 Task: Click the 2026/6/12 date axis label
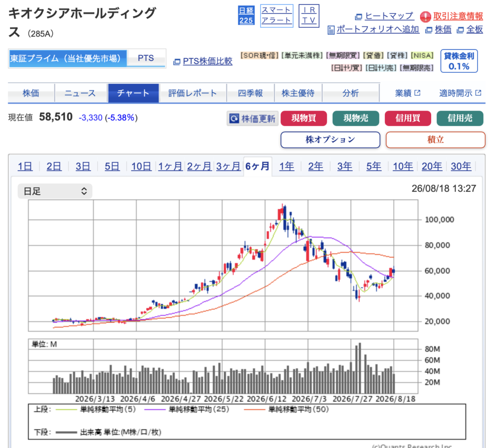coord(267,399)
